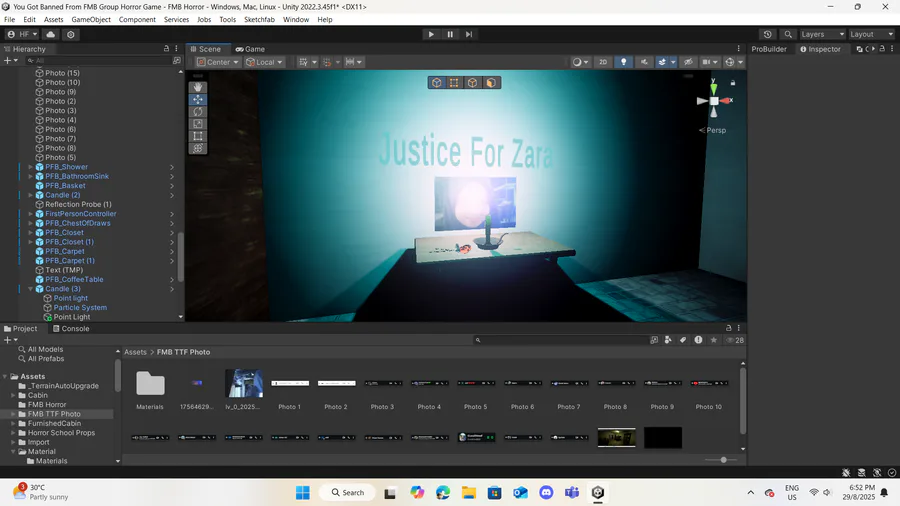Select the Materials folder asset in FMB TTF Photo
Viewport: 900px width, 506px height.
tap(150, 383)
